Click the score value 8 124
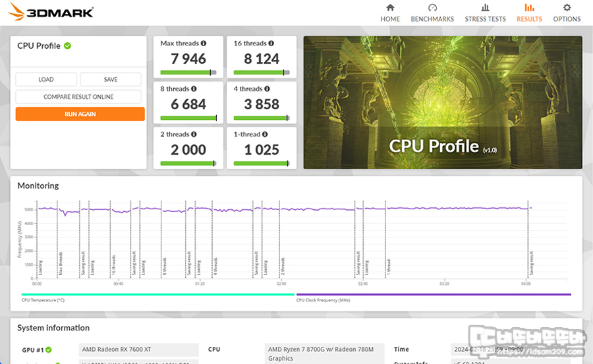 (262, 59)
